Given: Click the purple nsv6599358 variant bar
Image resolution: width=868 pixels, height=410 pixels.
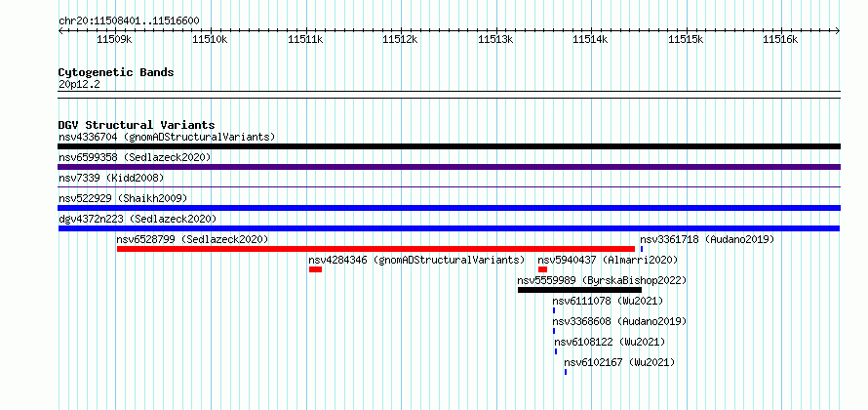Looking at the screenshot, I should pyautogui.click(x=449, y=167).
